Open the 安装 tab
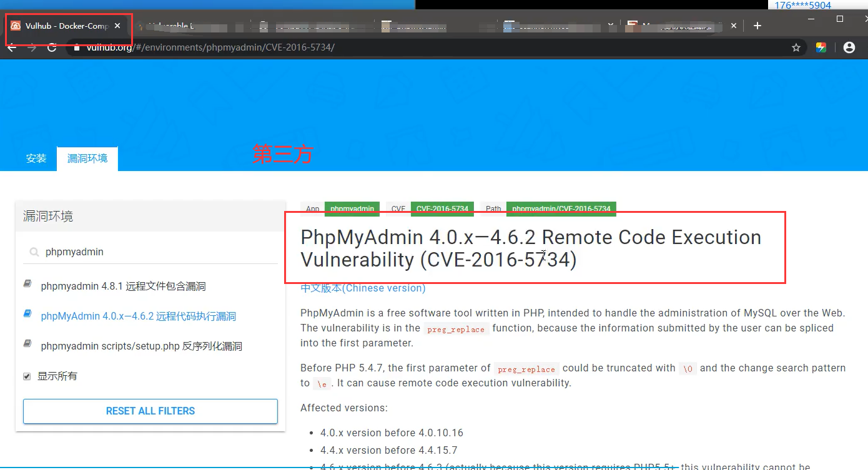The height and width of the screenshot is (470, 868). point(36,159)
